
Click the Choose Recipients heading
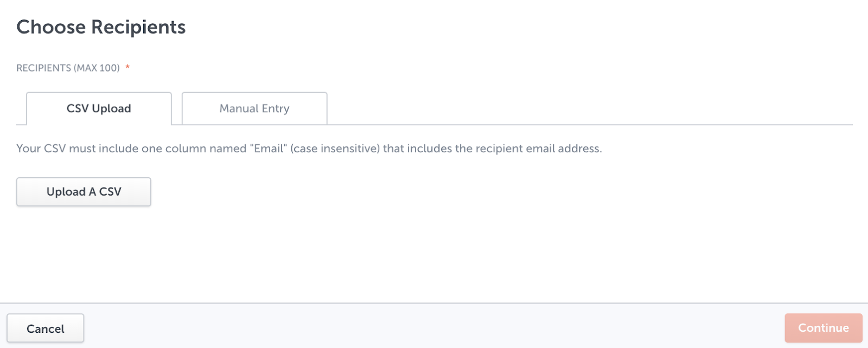click(101, 27)
